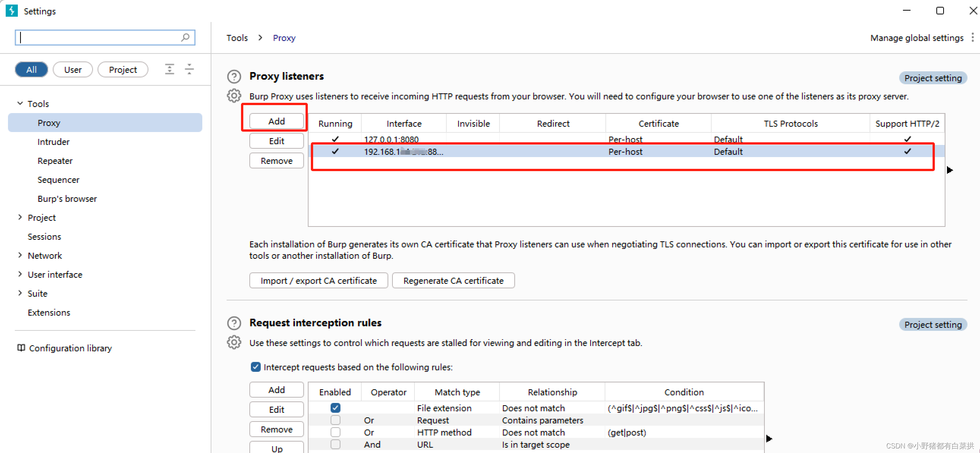Screen dimensions: 980x453
Task: Enable the HTTP method rule checkbox
Action: [x=335, y=432]
